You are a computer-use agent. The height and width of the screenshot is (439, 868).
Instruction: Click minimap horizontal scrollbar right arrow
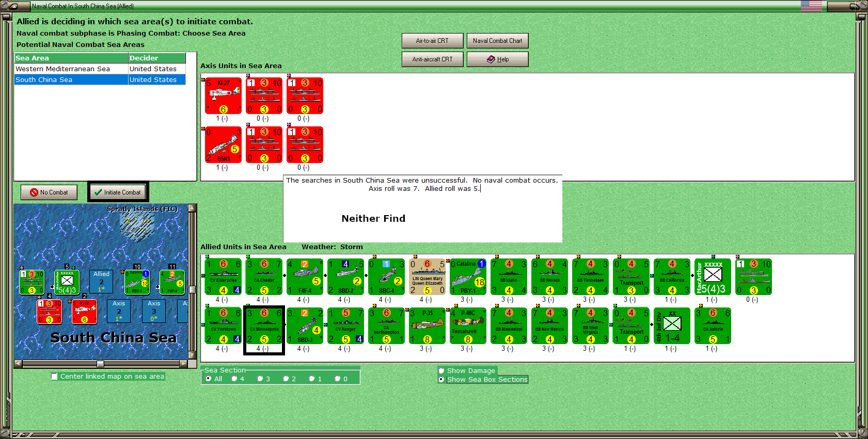click(184, 364)
